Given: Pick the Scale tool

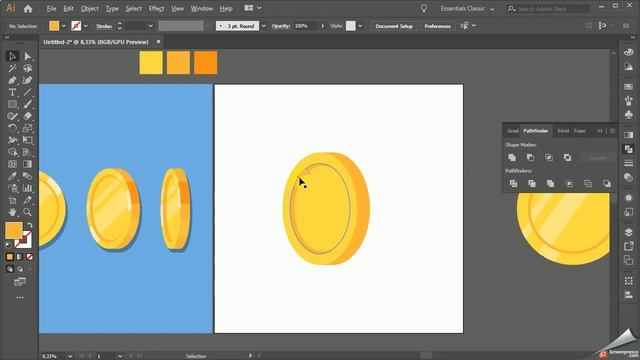Looking at the screenshot, I should point(27,128).
